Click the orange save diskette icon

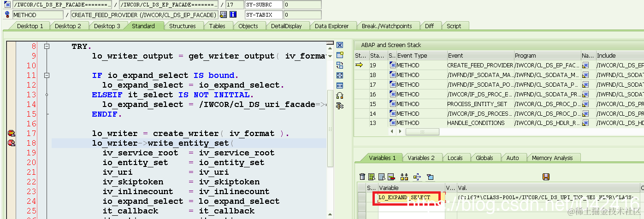pos(546,177)
